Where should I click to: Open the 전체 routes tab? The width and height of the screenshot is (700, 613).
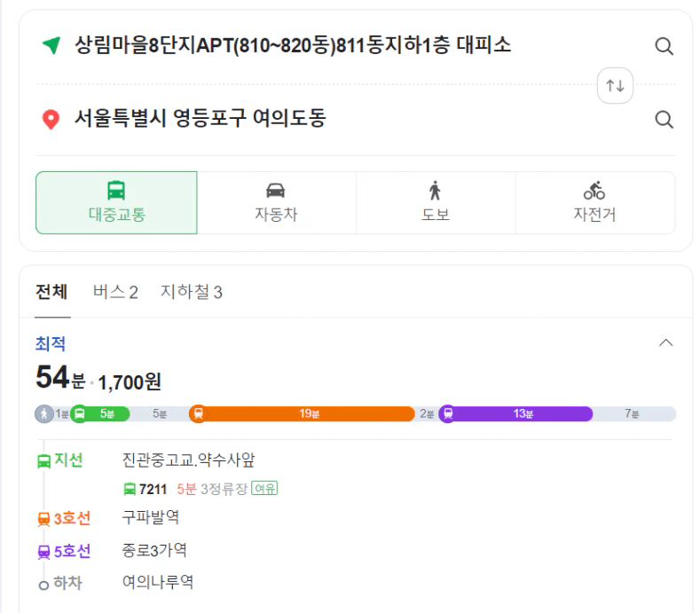(51, 292)
